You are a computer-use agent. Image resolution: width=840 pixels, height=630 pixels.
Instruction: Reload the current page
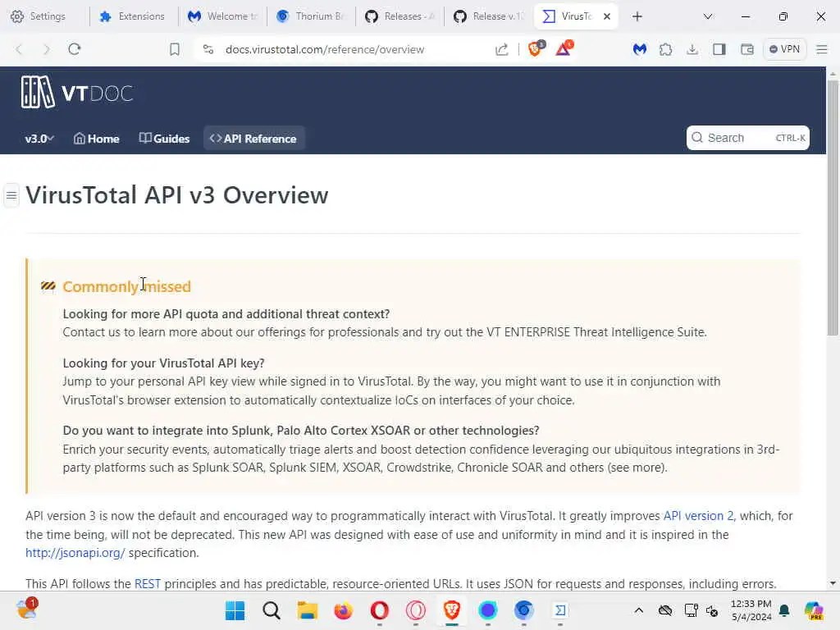[x=75, y=49]
